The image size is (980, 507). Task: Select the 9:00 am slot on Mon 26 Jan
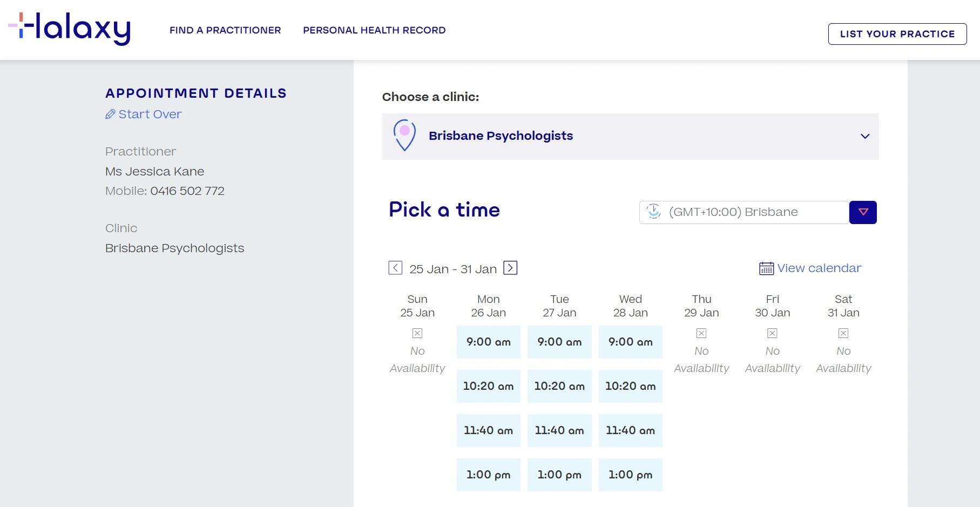tap(488, 342)
